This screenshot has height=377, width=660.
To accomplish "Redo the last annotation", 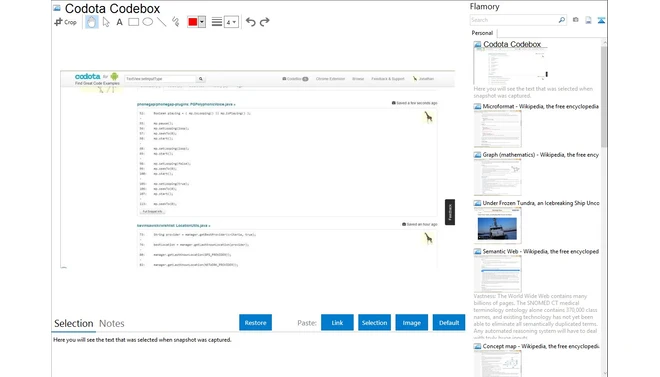I will [x=264, y=22].
